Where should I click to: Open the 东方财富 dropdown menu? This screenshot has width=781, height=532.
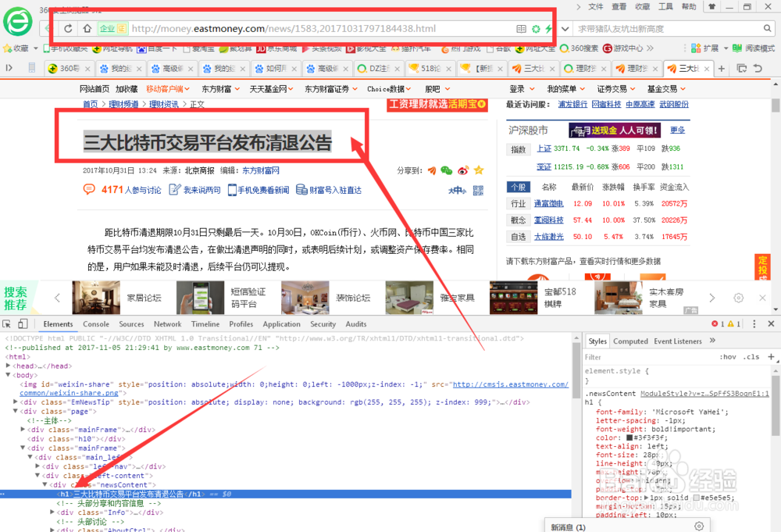click(221, 89)
